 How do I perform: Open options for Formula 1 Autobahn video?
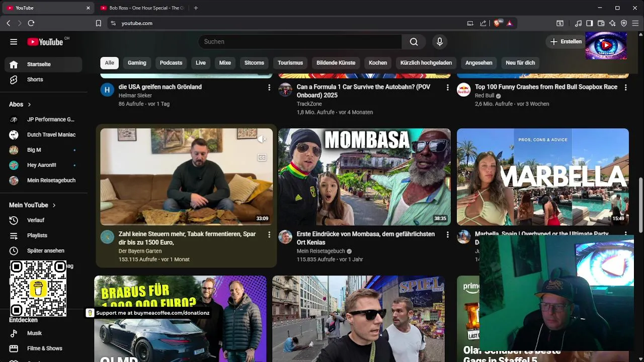tap(447, 87)
